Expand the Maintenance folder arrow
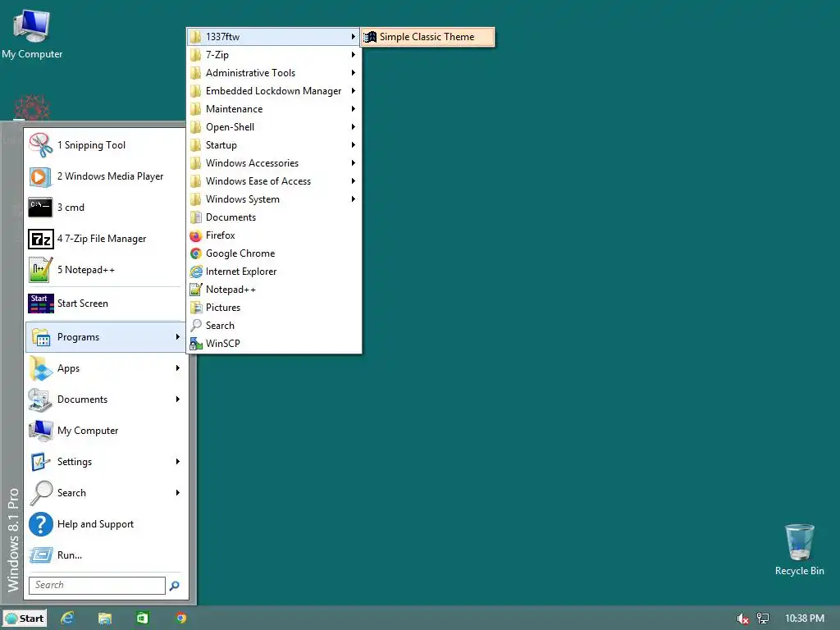 click(353, 109)
